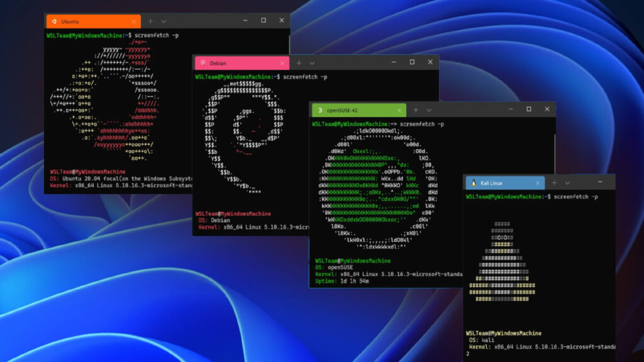Maximize the Debian terminal window
Screen dimensions: 644x362
click(412, 62)
